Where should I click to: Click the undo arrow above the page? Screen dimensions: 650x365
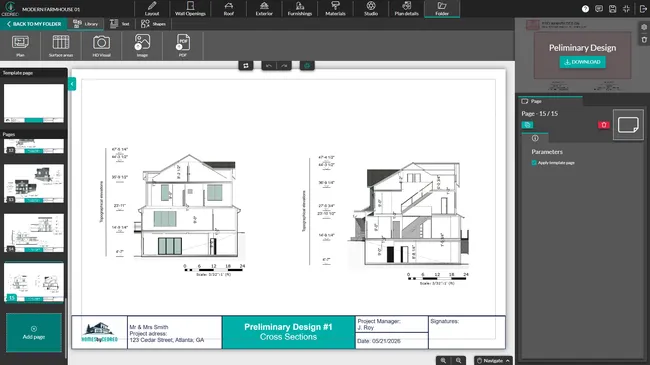point(269,66)
